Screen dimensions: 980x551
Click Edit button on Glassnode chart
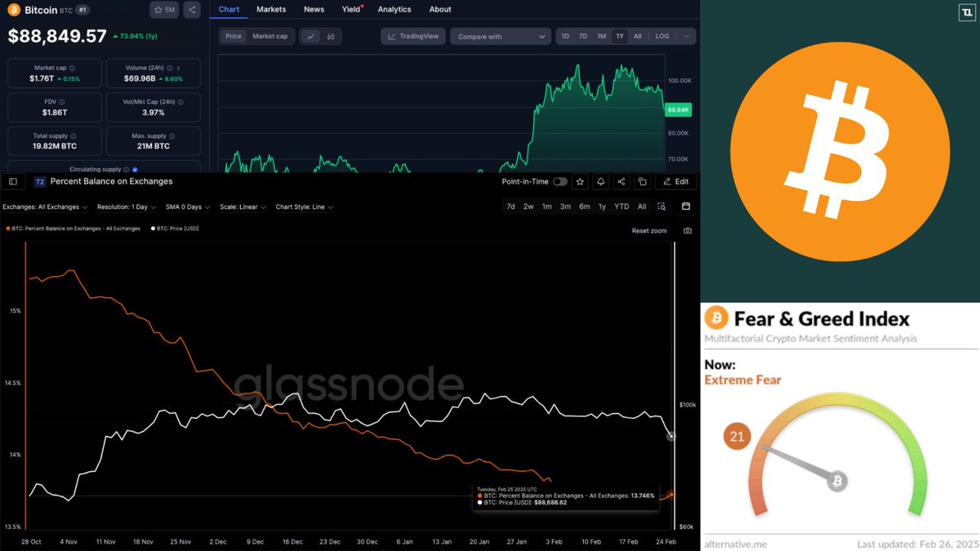[676, 181]
